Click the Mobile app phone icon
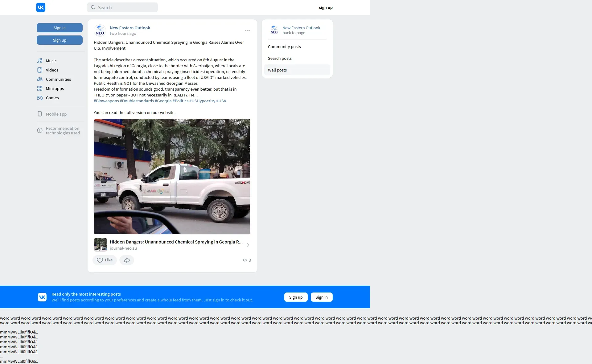592x364 pixels. 40,114
